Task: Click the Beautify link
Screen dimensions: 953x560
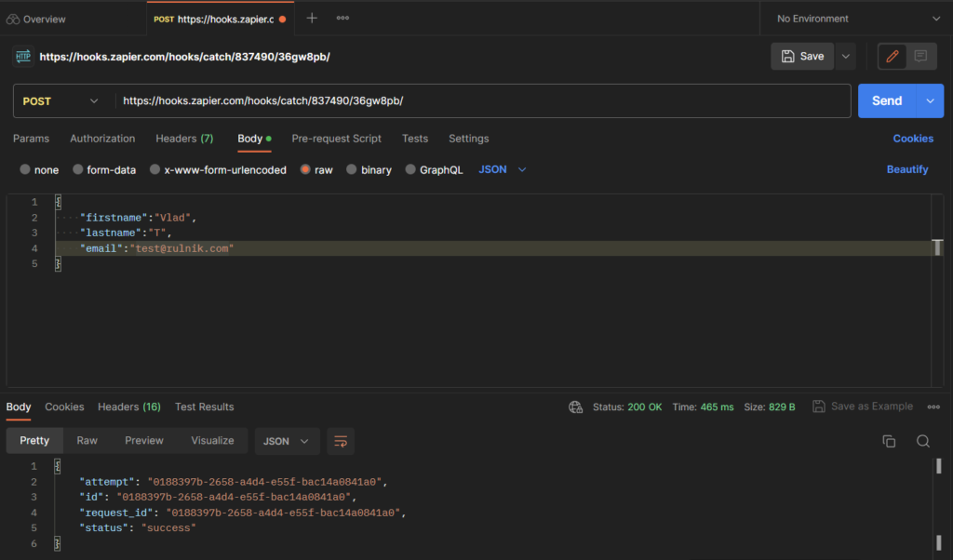Action: pos(906,169)
